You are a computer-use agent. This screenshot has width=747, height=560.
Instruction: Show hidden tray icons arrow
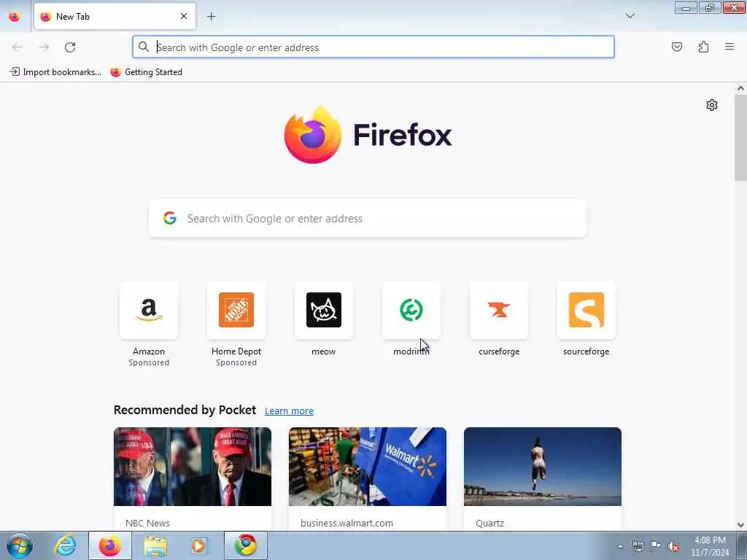620,546
